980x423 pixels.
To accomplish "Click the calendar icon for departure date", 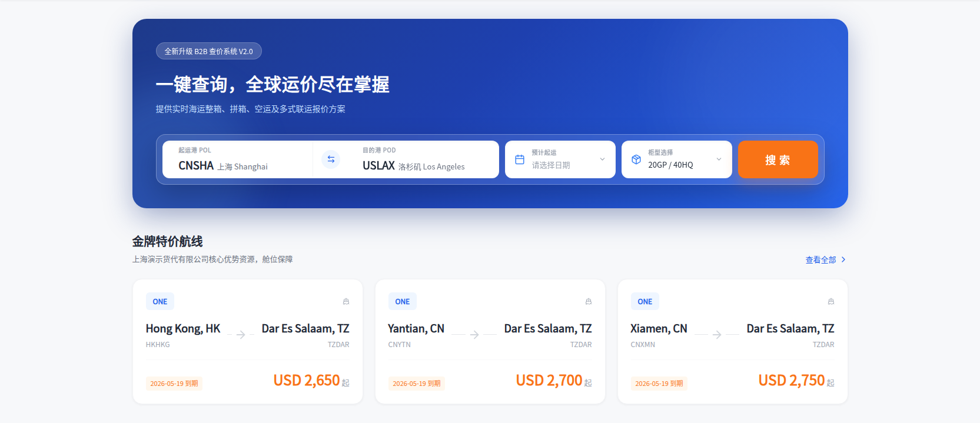I will (520, 159).
